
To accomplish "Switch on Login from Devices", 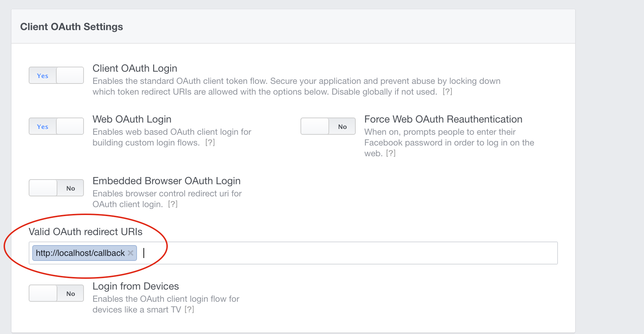I will (x=56, y=293).
